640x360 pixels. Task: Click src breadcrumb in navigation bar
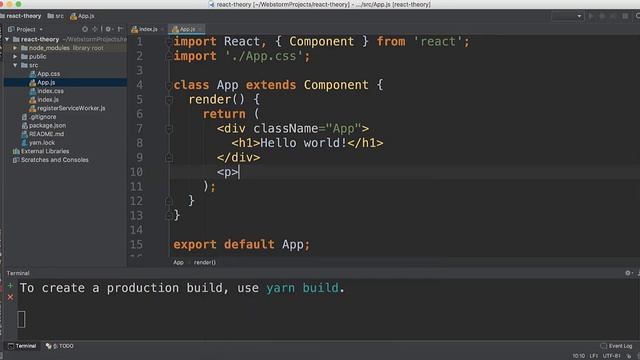pos(56,16)
